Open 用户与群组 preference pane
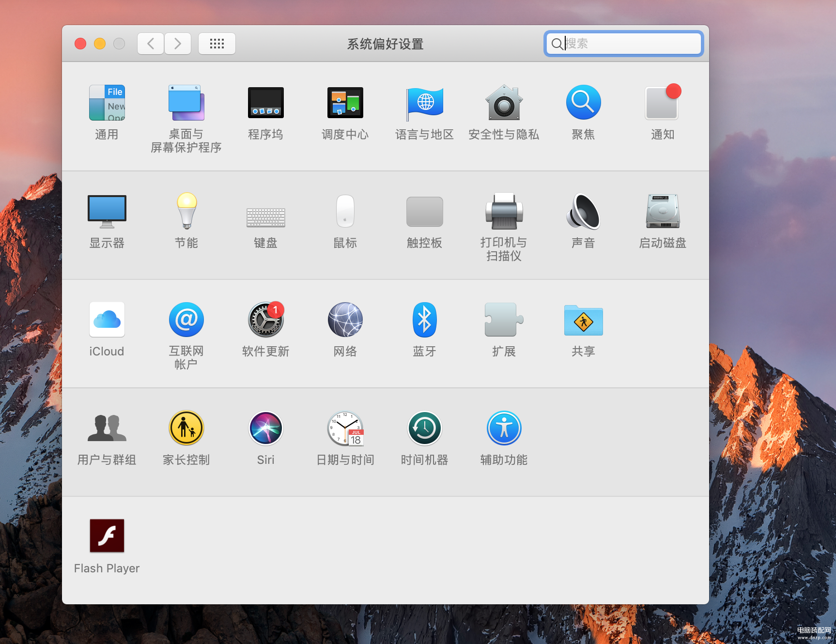The height and width of the screenshot is (644, 836). [x=107, y=428]
